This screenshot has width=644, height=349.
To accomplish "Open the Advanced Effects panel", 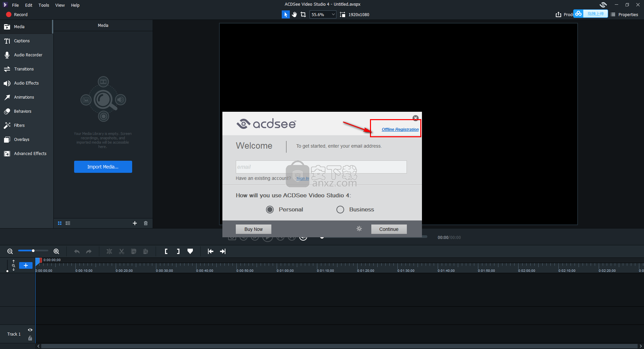I will click(26, 154).
